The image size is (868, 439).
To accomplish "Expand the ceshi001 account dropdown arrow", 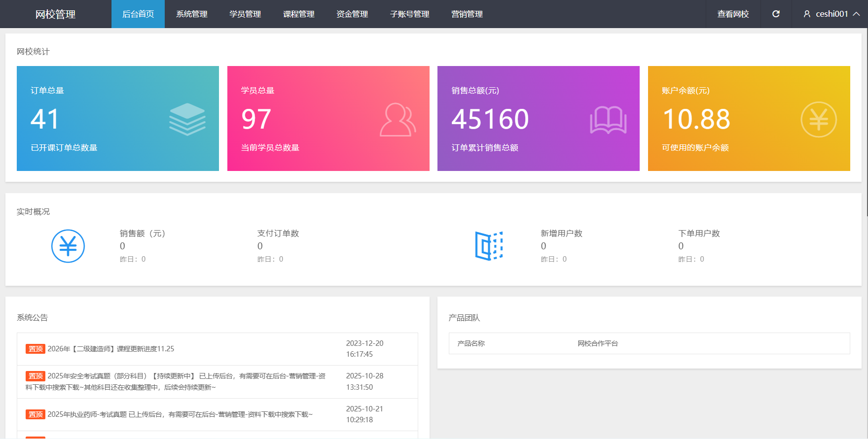I will (857, 14).
